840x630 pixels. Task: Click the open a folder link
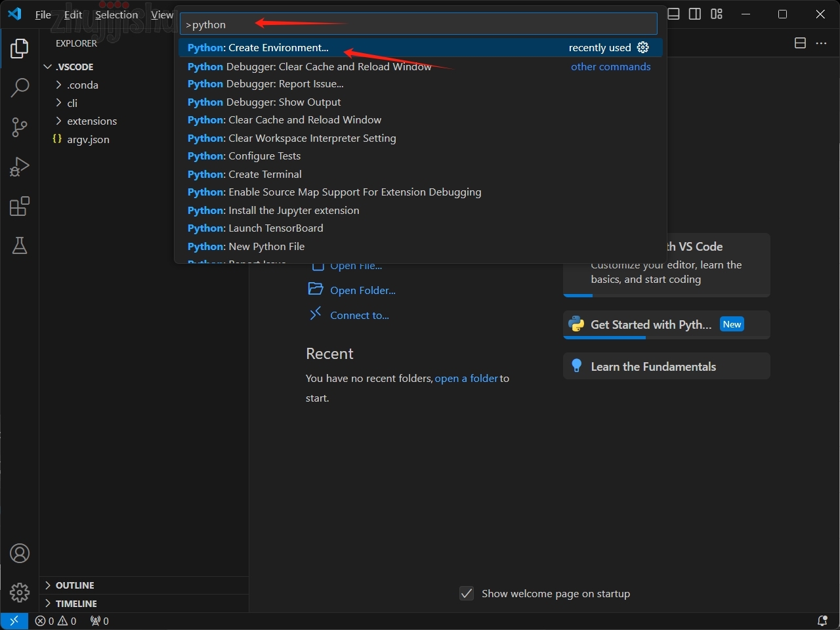tap(467, 378)
